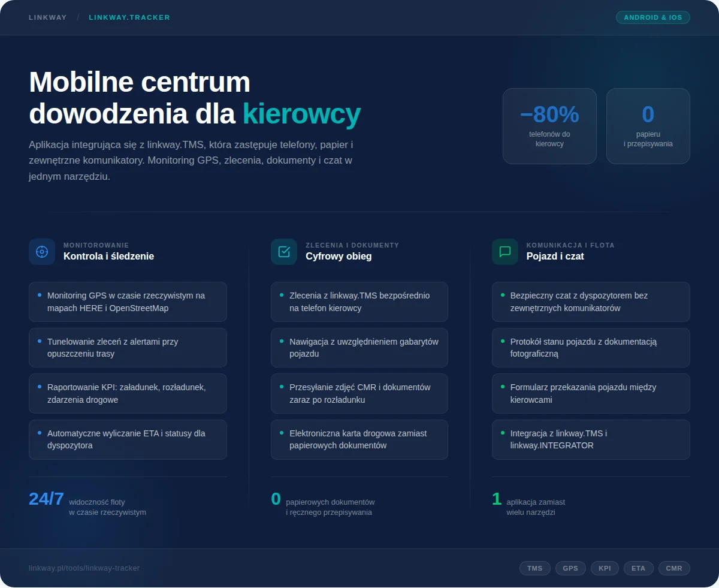The width and height of the screenshot is (719, 588).
Task: Click the KOMUNIKACJA I FLOTA section label
Action: coord(570,245)
